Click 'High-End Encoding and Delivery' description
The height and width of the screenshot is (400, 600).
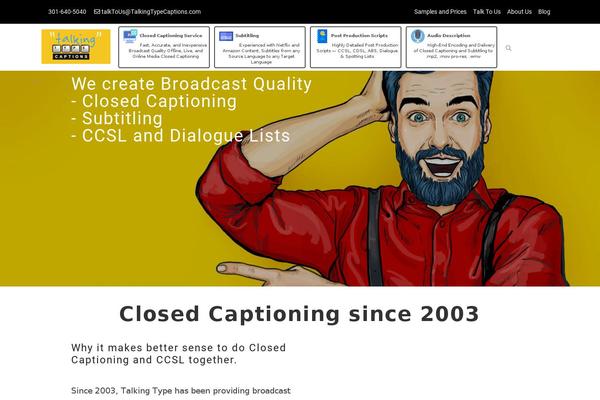(454, 51)
